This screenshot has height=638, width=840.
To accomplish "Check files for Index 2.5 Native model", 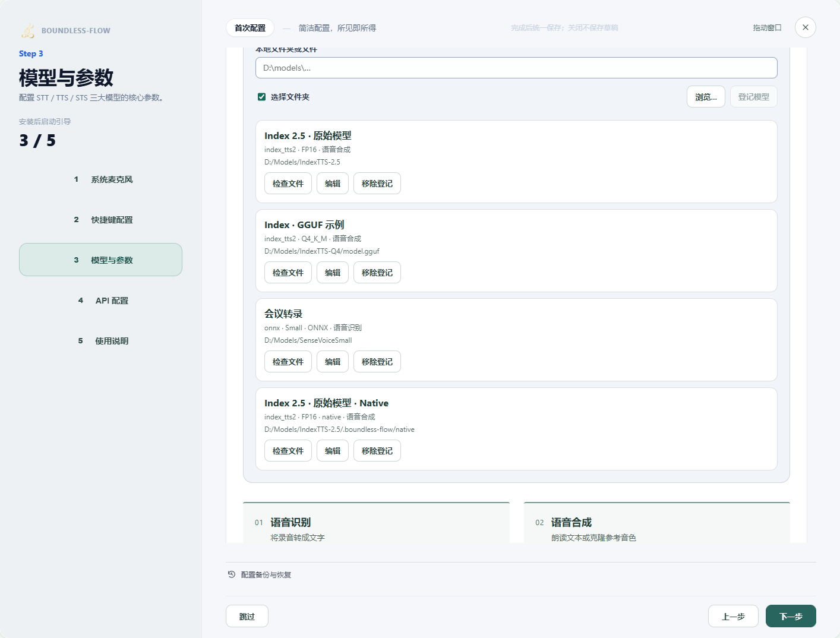I will pyautogui.click(x=288, y=451).
